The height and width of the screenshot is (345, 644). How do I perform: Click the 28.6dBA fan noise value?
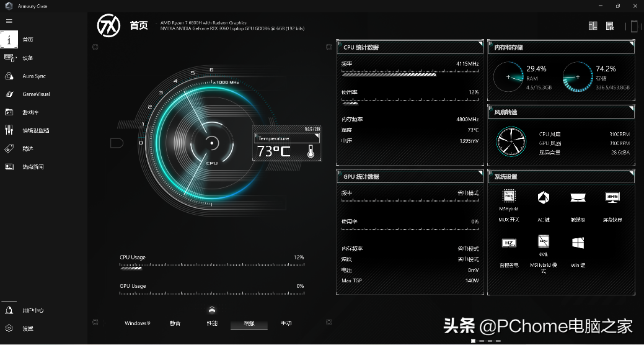(x=620, y=152)
